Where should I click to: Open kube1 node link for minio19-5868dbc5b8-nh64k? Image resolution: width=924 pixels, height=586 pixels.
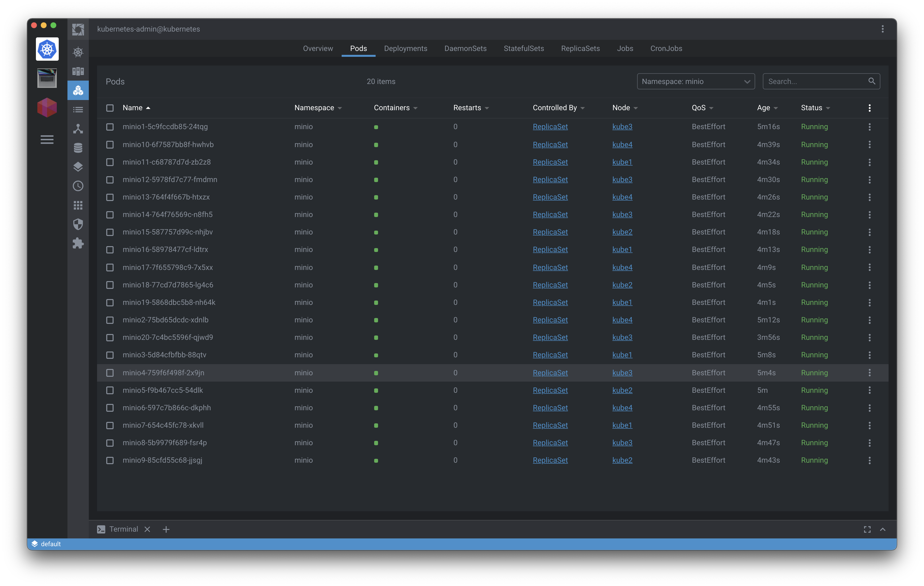622,303
